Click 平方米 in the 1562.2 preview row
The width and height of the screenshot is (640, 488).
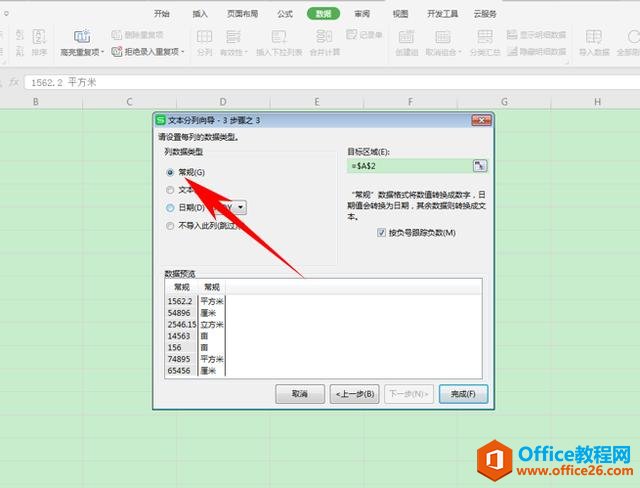click(x=212, y=301)
